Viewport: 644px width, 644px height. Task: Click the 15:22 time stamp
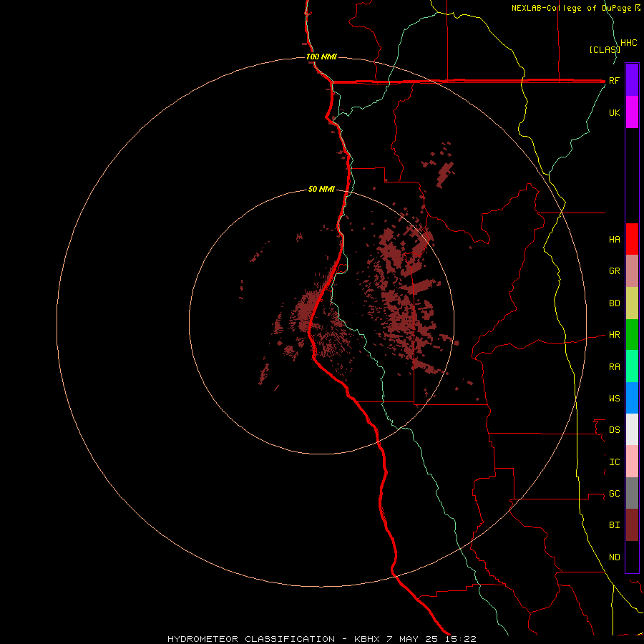(x=460, y=639)
